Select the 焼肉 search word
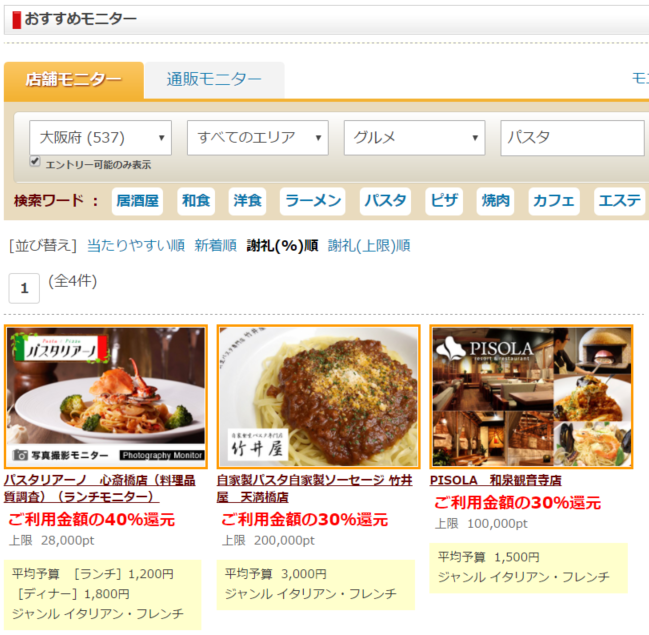The height and width of the screenshot is (635, 649). (495, 201)
